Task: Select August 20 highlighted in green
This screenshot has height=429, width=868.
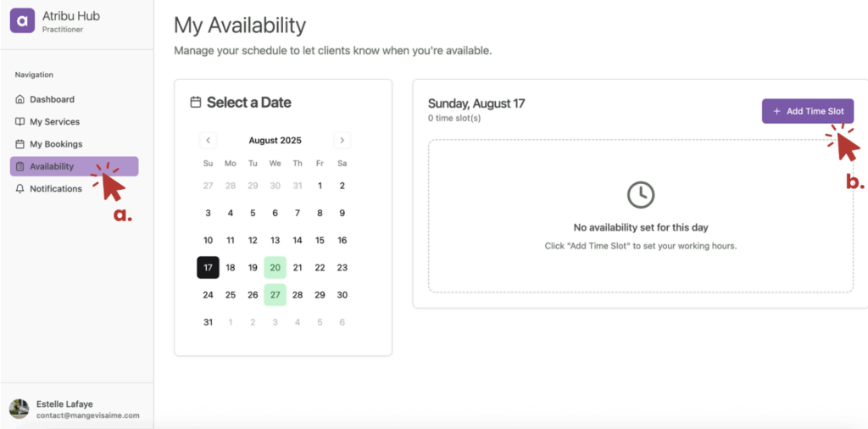Action: [x=275, y=268]
